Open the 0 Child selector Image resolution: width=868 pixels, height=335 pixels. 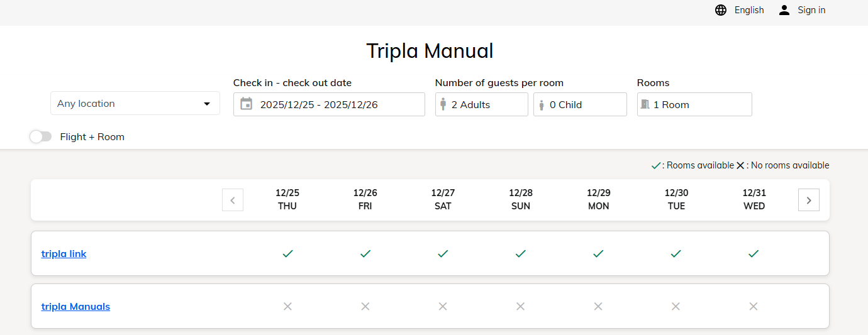coord(580,104)
